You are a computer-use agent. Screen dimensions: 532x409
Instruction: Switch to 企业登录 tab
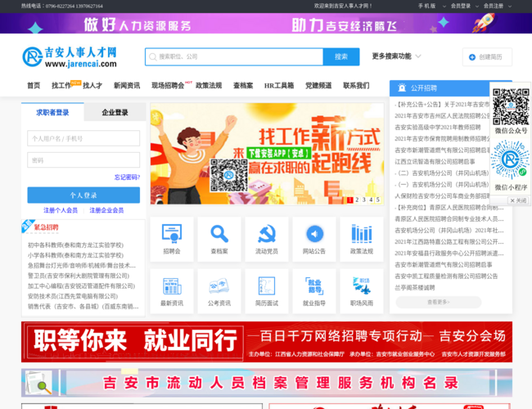[x=115, y=112]
